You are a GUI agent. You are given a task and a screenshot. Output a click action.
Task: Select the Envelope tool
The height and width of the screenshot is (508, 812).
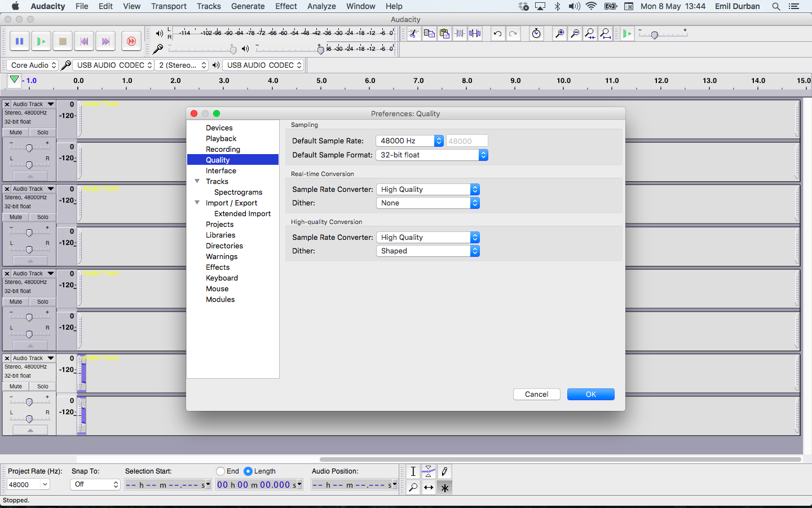click(429, 471)
